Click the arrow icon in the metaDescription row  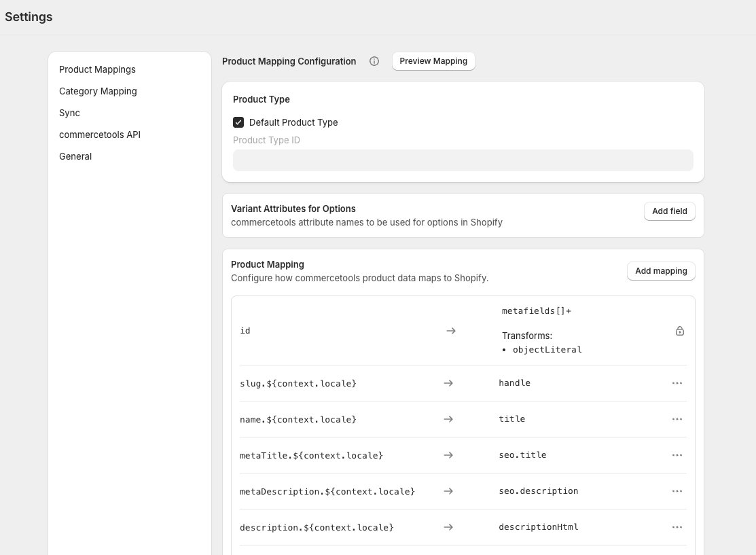point(448,491)
